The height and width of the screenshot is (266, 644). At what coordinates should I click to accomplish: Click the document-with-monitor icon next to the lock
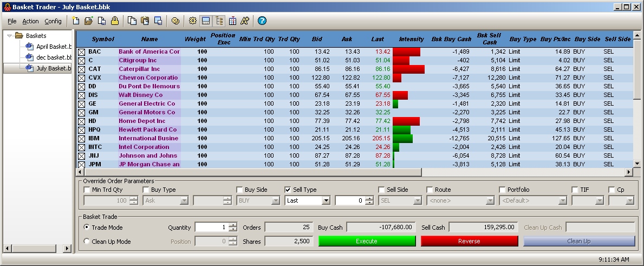[102, 21]
